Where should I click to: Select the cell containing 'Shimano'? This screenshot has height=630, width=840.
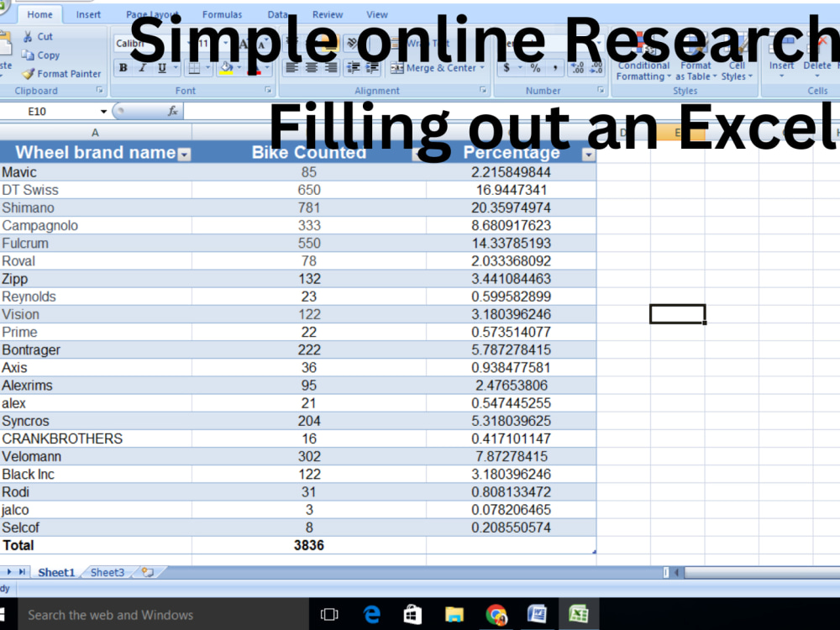(x=96, y=207)
